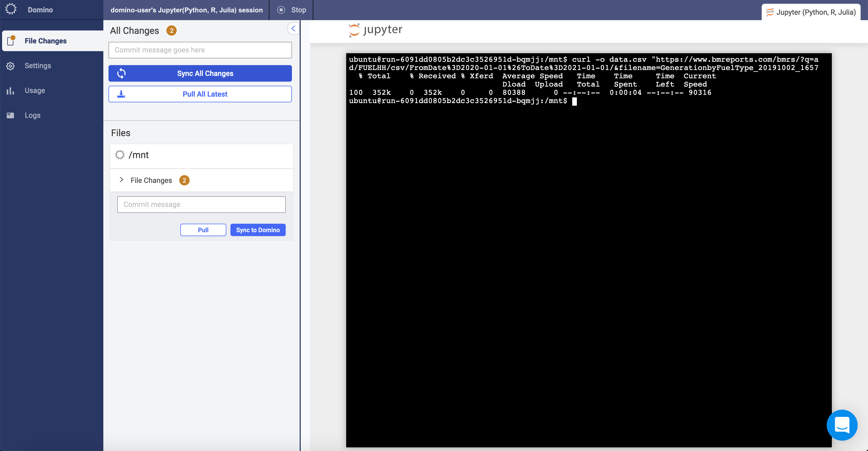Screen dimensions: 868x451
Task: Click Sync to Domino button
Action: point(258,230)
